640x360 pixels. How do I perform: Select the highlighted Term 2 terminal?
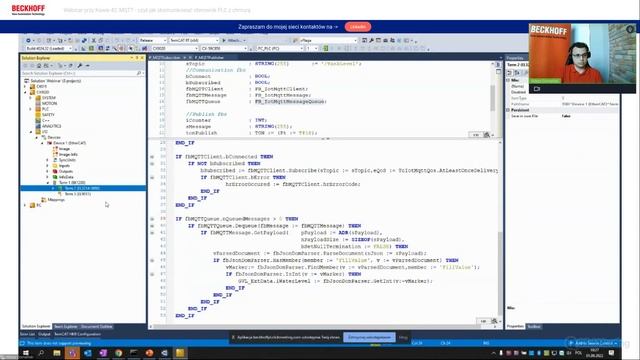click(82, 188)
